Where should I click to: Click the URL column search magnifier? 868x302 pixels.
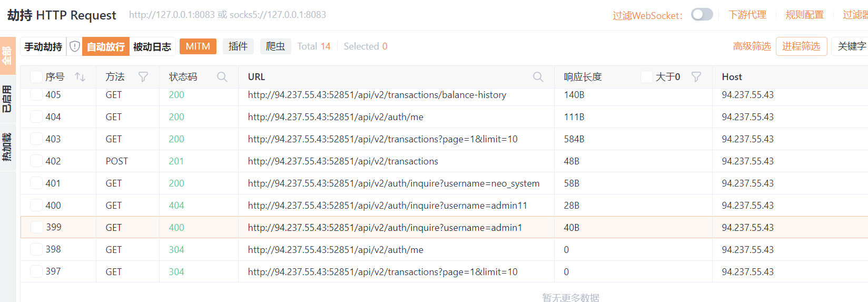coord(538,77)
